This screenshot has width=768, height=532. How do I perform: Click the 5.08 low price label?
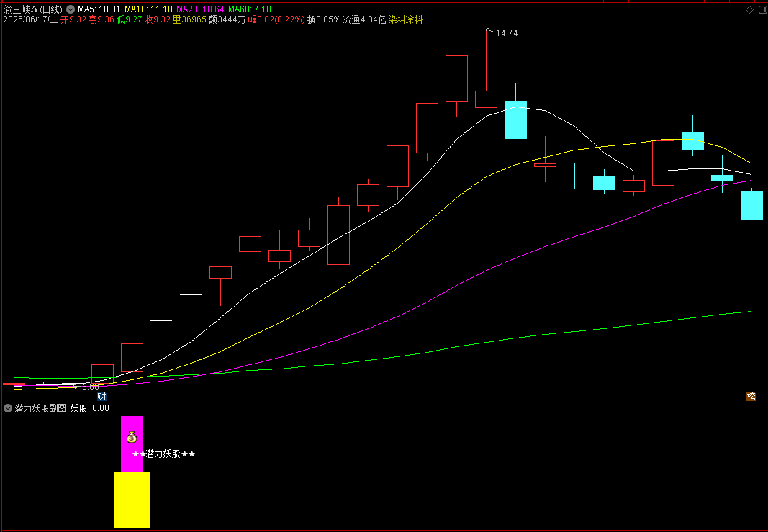[91, 387]
